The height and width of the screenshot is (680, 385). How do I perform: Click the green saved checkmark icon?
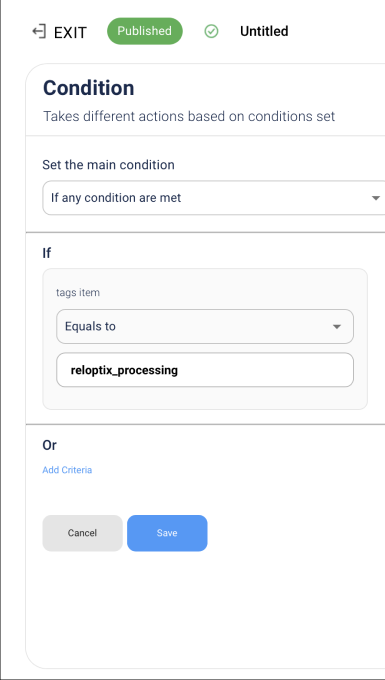tap(212, 31)
